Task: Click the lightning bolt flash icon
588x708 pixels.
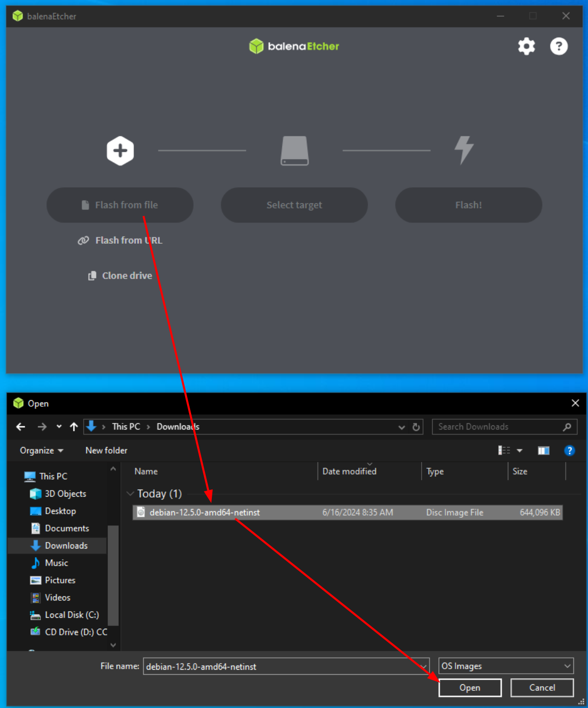Action: point(464,150)
